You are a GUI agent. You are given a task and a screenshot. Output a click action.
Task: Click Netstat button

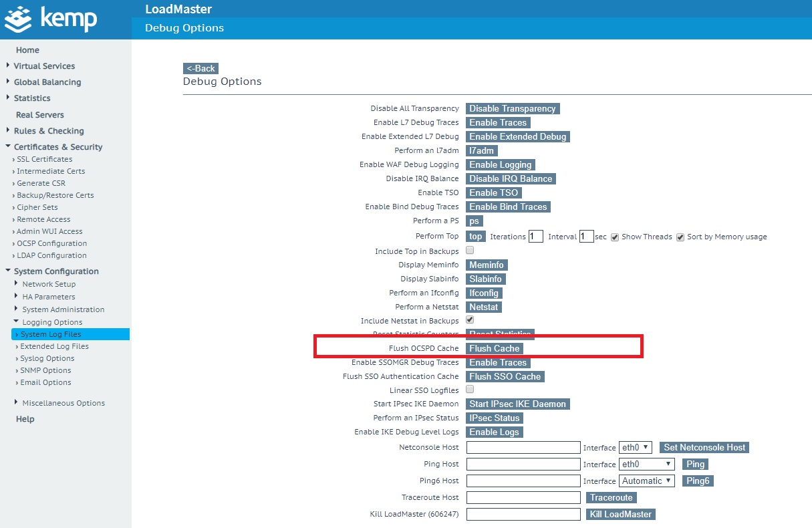click(484, 307)
